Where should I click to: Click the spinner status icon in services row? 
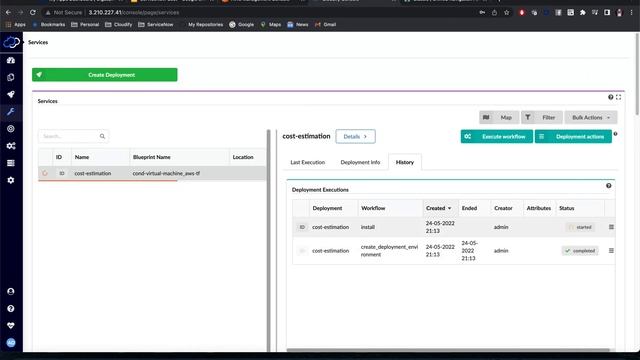coord(45,173)
